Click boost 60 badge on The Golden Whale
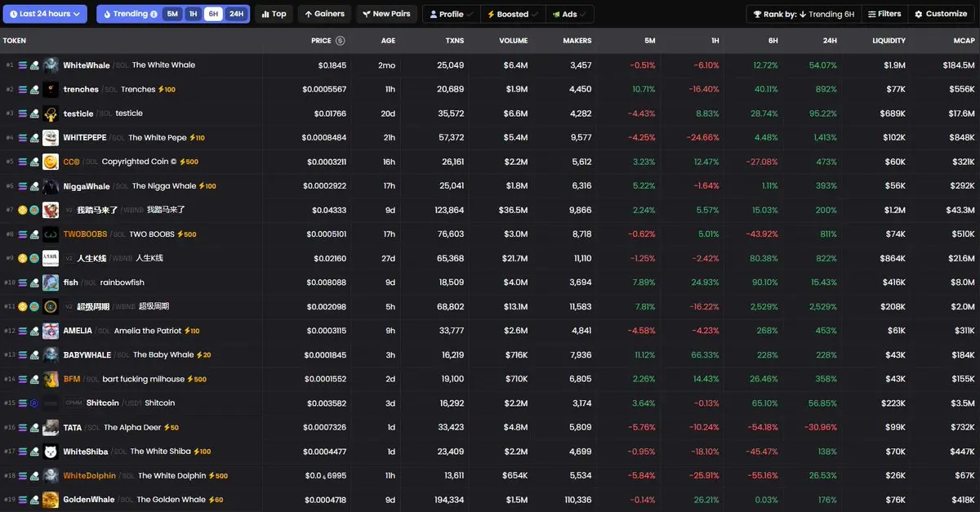The image size is (980, 512). (x=216, y=500)
